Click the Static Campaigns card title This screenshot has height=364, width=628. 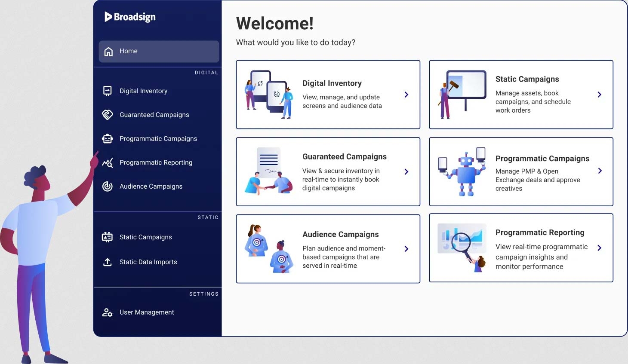[527, 79]
